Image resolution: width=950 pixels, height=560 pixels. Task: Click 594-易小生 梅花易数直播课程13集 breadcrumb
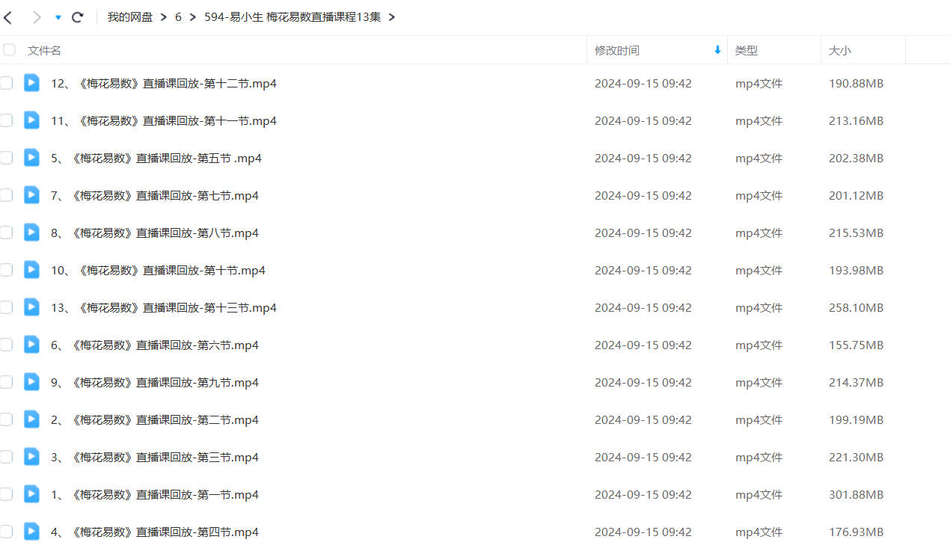pos(292,16)
